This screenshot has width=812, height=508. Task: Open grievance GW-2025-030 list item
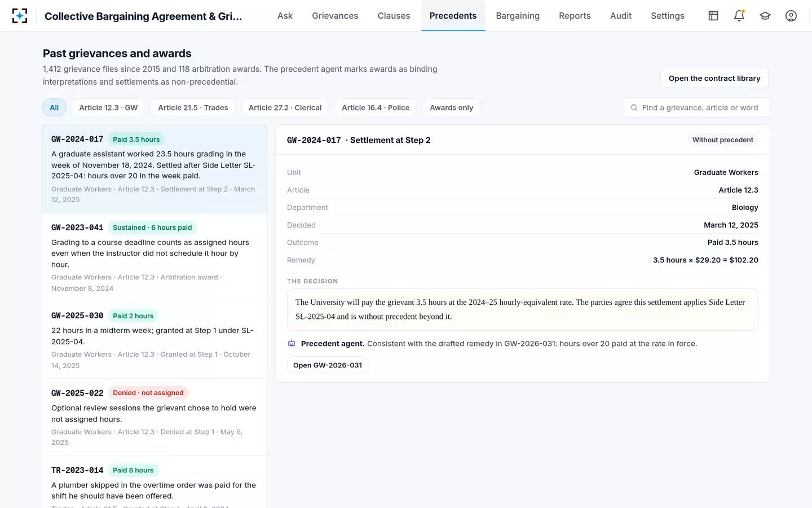(x=155, y=340)
